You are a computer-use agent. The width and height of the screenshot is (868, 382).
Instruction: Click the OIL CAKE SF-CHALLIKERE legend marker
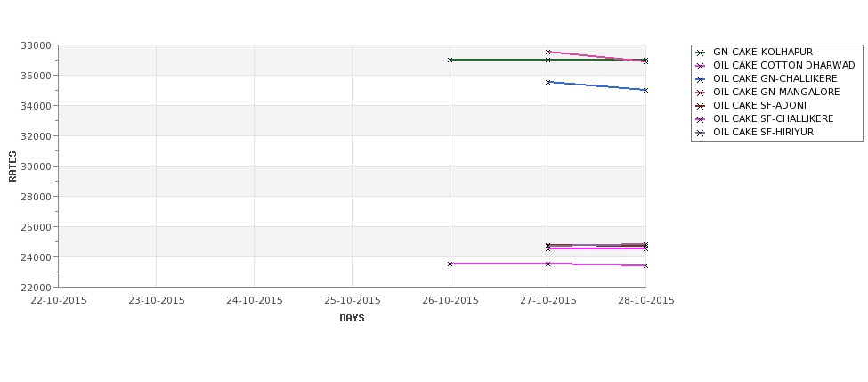click(700, 119)
